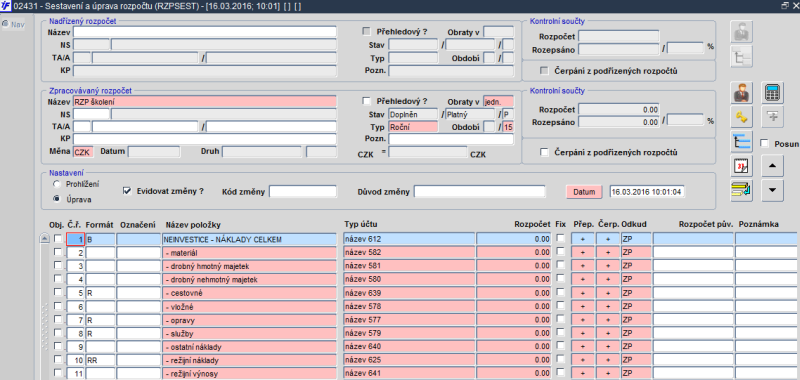Screen dimensions: 800x380
Task: Click the budget owner person icon
Action: pyautogui.click(x=741, y=93)
